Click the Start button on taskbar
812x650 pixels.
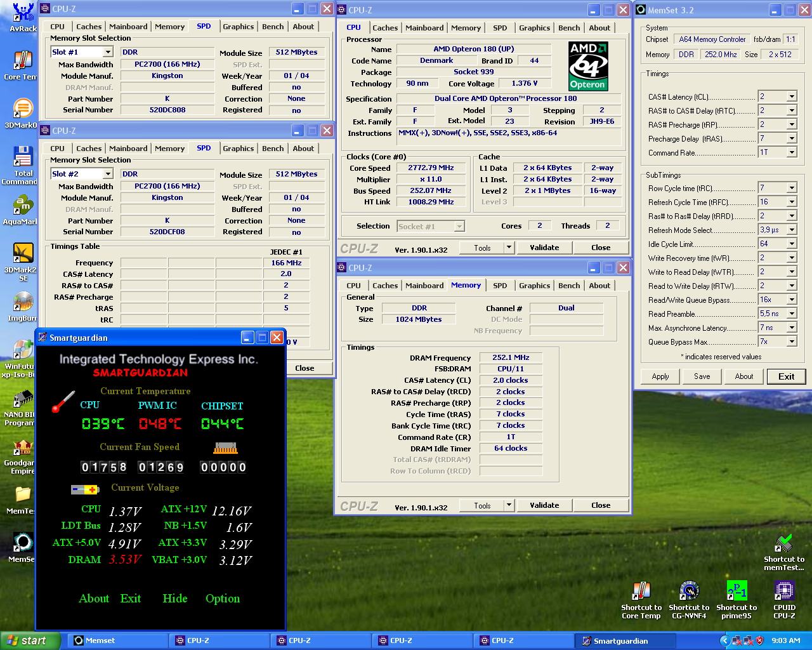point(30,640)
